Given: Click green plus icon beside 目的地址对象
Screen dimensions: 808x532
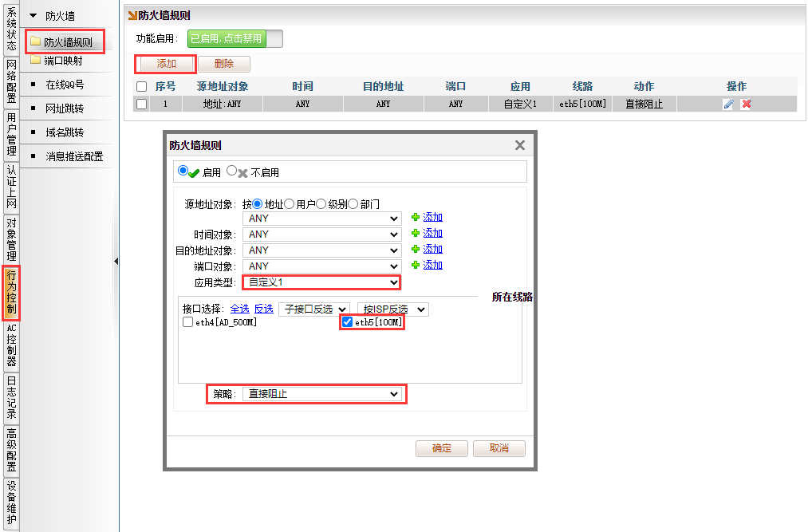Looking at the screenshot, I should pos(415,250).
